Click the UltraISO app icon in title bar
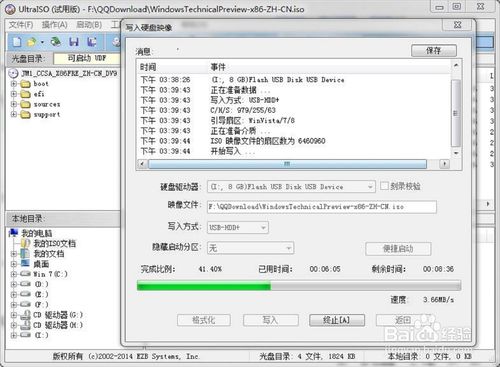This screenshot has width=500, height=367. (10, 9)
